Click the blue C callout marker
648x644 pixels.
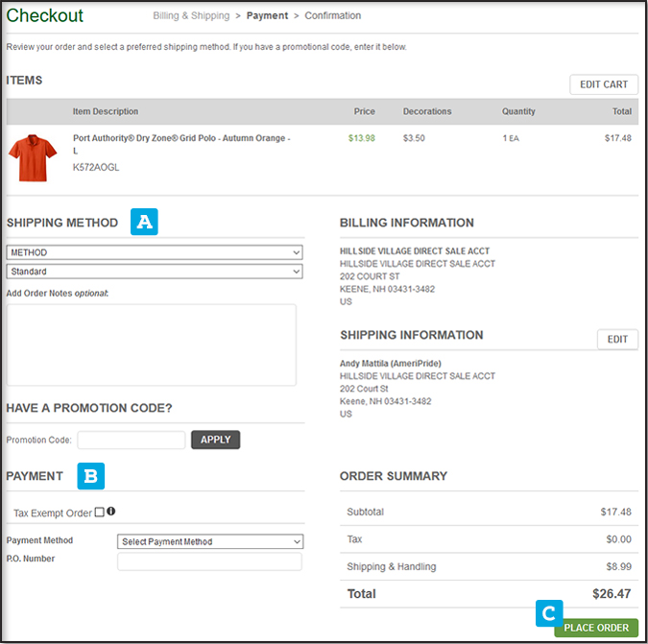tap(549, 612)
